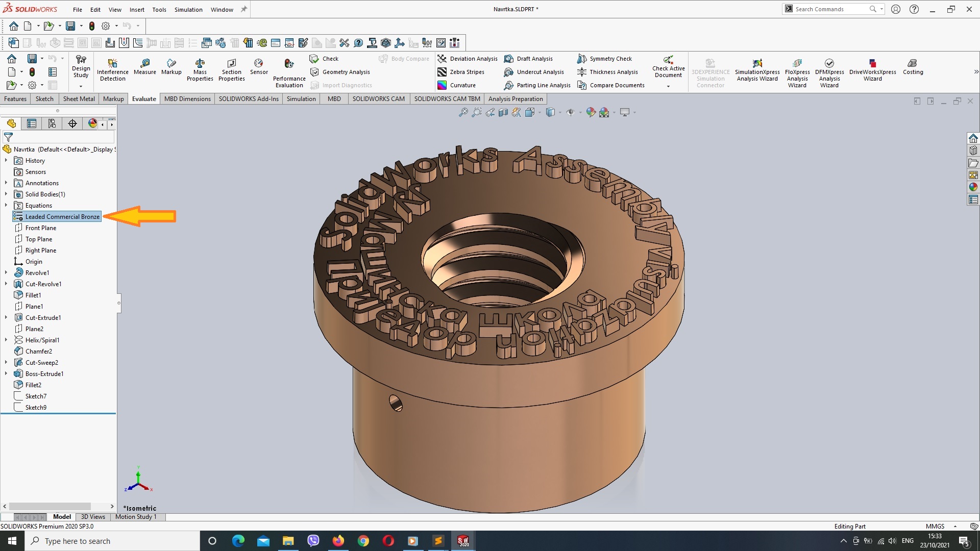Image resolution: width=980 pixels, height=551 pixels.
Task: Select the Cut-Sweep2 feature
Action: (36, 362)
